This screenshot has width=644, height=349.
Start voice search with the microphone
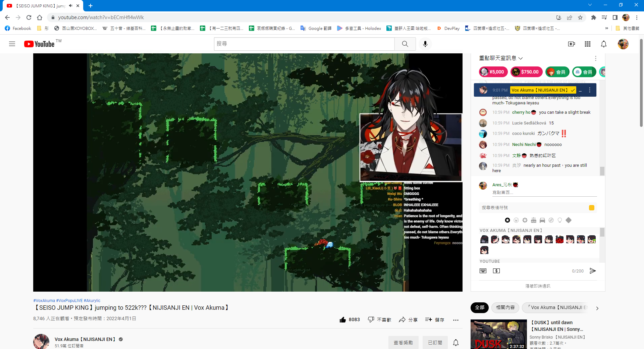425,44
